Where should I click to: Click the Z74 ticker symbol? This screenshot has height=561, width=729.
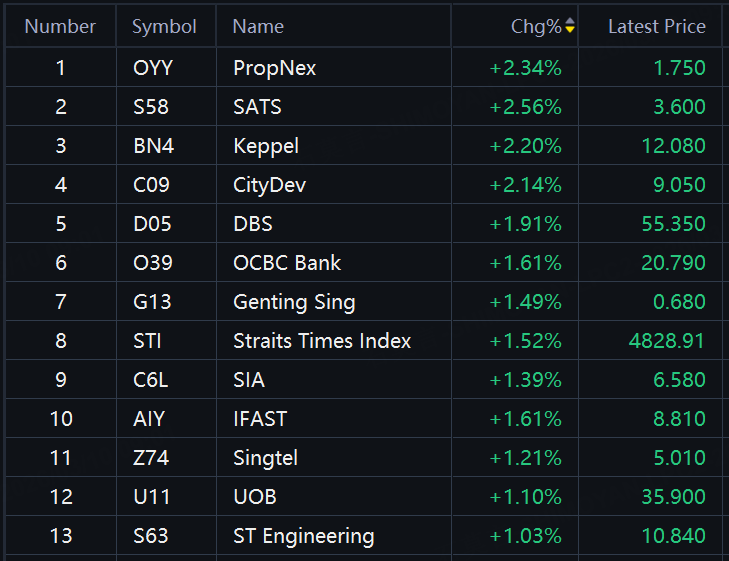point(151,458)
